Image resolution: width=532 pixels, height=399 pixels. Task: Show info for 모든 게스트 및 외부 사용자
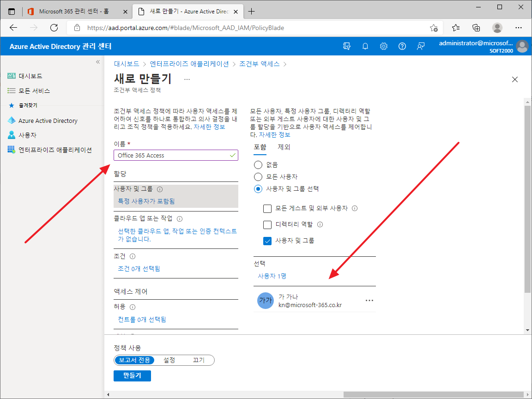coord(355,208)
